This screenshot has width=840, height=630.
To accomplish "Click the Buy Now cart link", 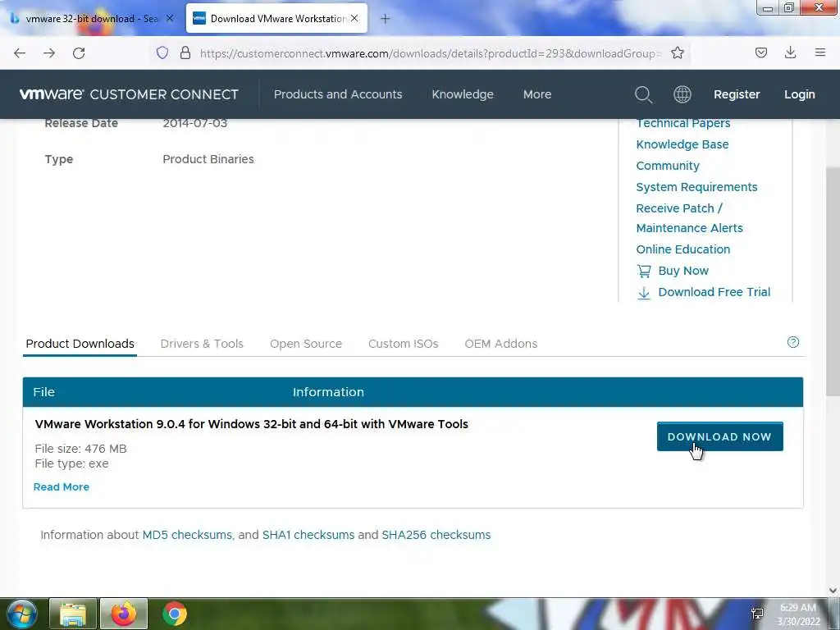I will click(x=673, y=271).
